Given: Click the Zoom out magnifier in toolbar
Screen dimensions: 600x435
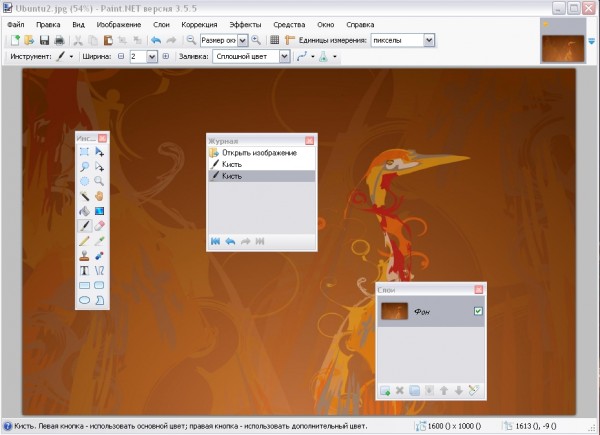Looking at the screenshot, I should tap(191, 40).
